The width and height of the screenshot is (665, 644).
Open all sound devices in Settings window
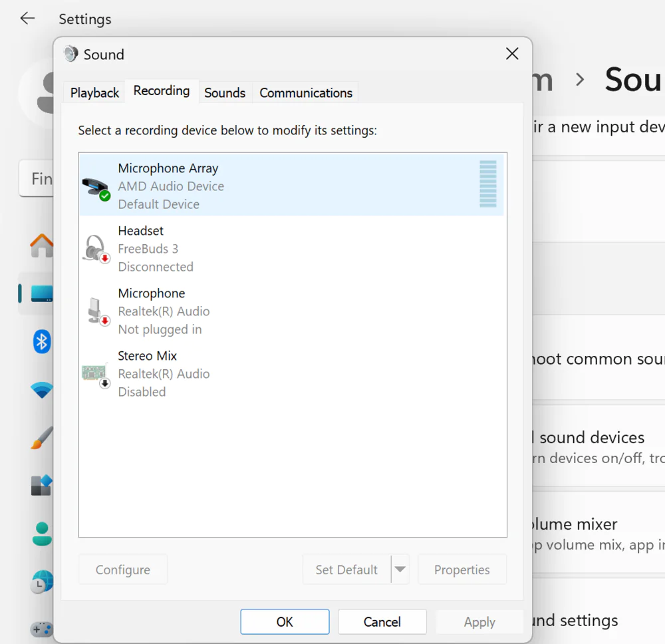(598, 446)
